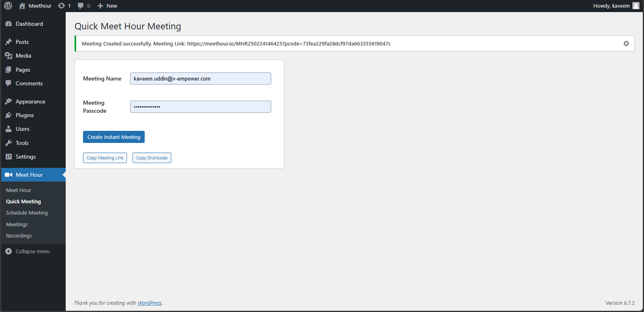This screenshot has height=312, width=644.
Task: Select the Quick Meeting submenu item
Action: point(23,201)
